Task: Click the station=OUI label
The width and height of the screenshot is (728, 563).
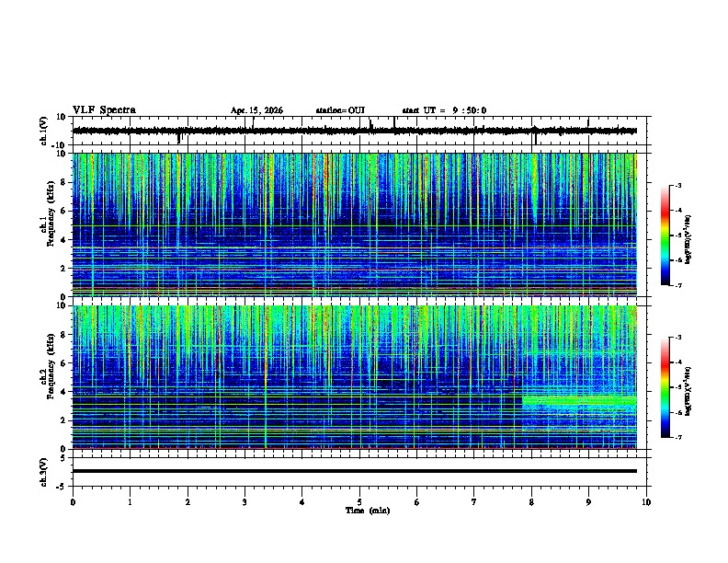Action: point(340,110)
